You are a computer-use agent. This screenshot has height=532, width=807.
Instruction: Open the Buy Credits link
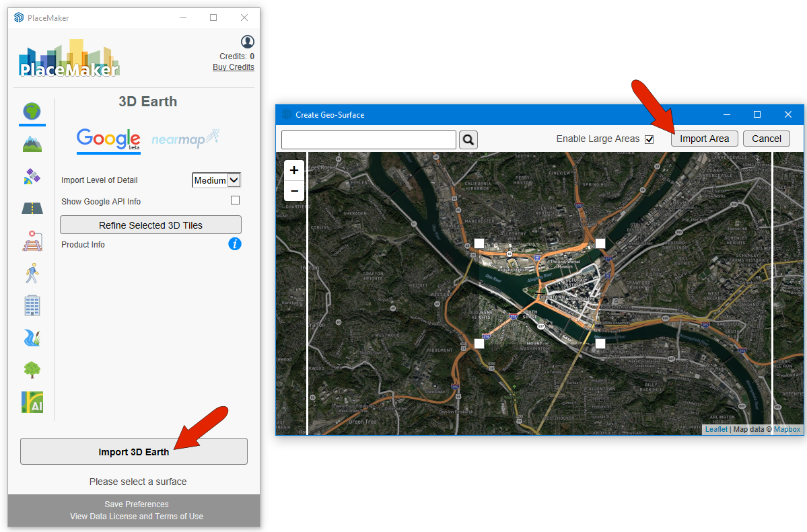pos(233,67)
